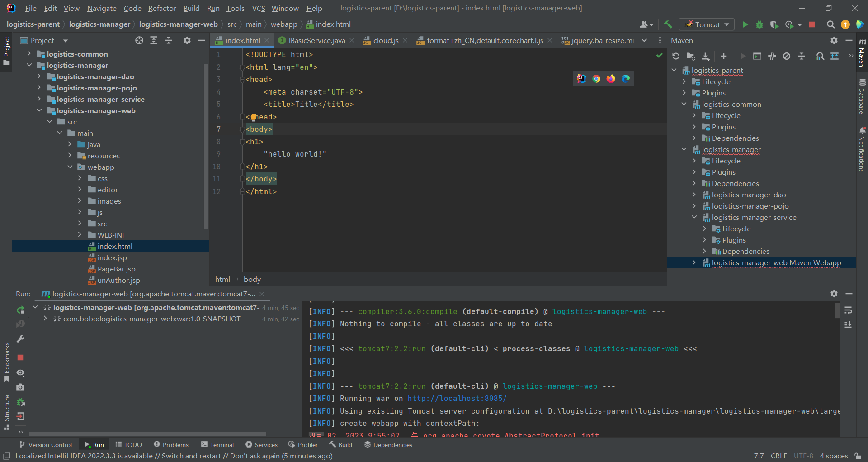Switch to the IBasicService.java tab

pyautogui.click(x=316, y=41)
